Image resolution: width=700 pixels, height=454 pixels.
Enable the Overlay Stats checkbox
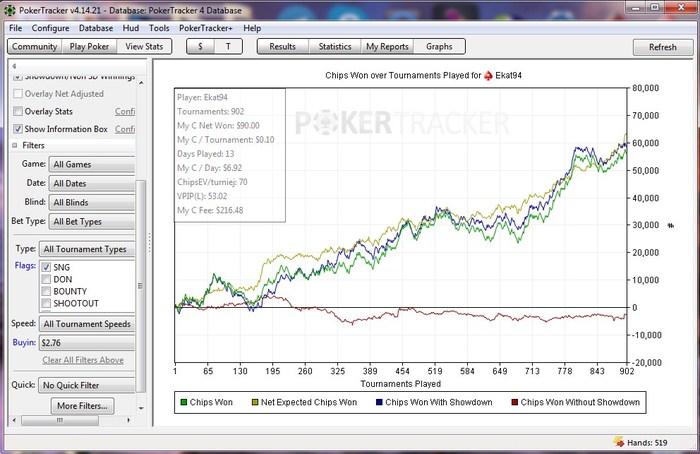[18, 111]
